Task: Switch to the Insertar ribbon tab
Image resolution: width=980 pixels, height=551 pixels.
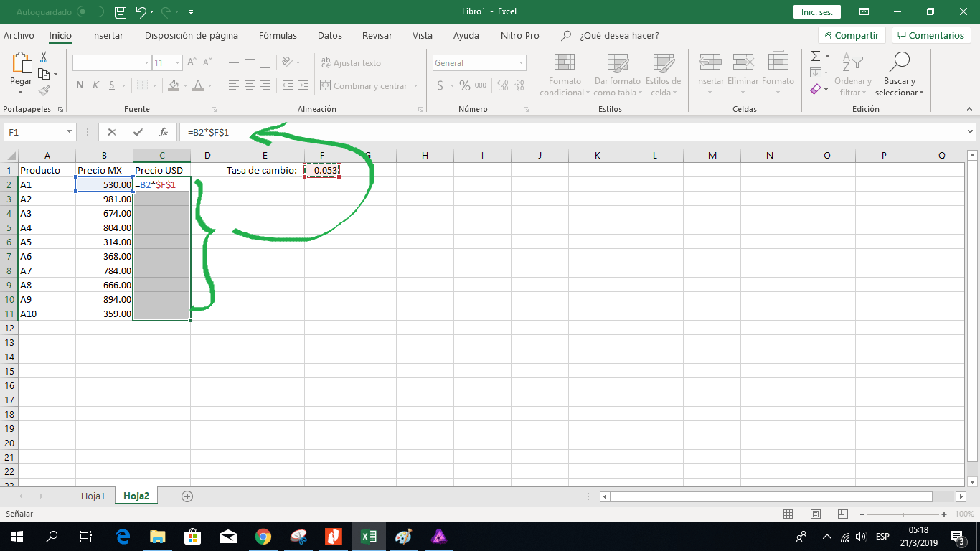Action: (108, 35)
